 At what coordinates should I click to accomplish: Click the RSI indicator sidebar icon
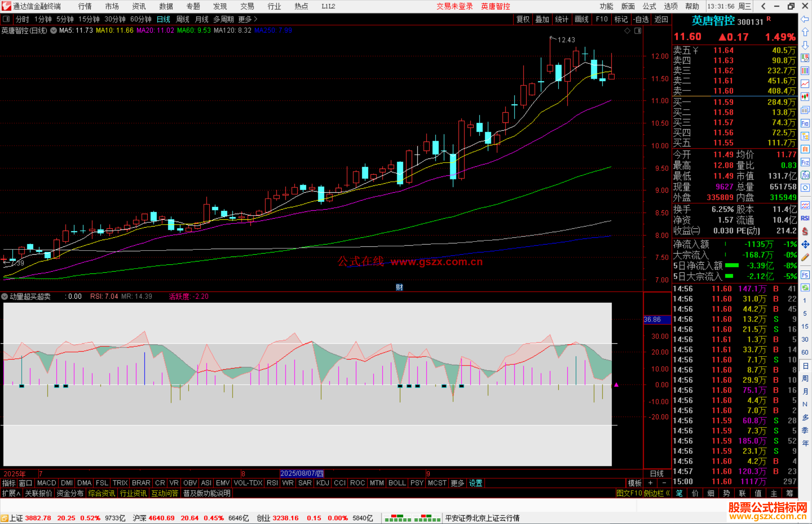[805, 218]
